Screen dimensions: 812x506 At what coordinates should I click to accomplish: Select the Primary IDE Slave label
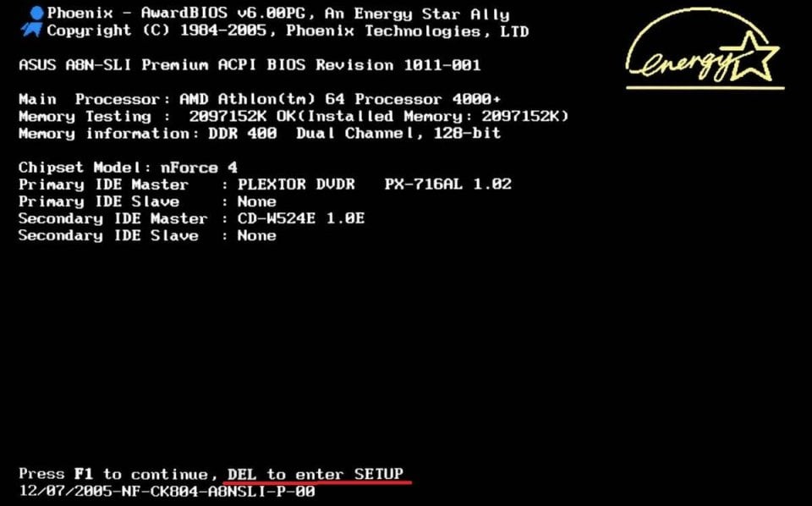click(x=99, y=201)
